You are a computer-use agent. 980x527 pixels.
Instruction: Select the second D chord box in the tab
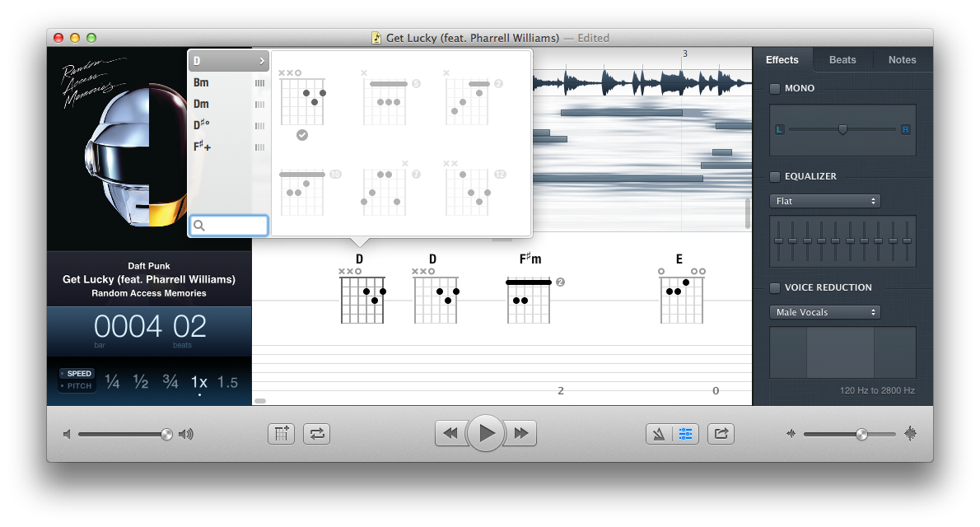pyautogui.click(x=435, y=289)
